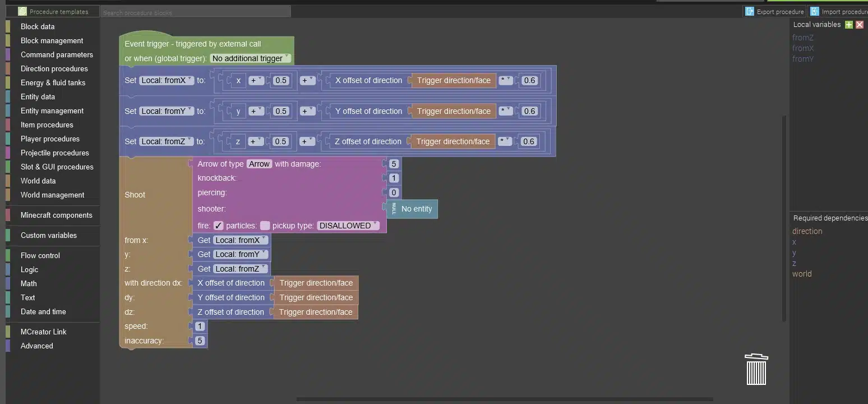Click world in Required dependencies
The width and height of the screenshot is (868, 404).
(802, 274)
